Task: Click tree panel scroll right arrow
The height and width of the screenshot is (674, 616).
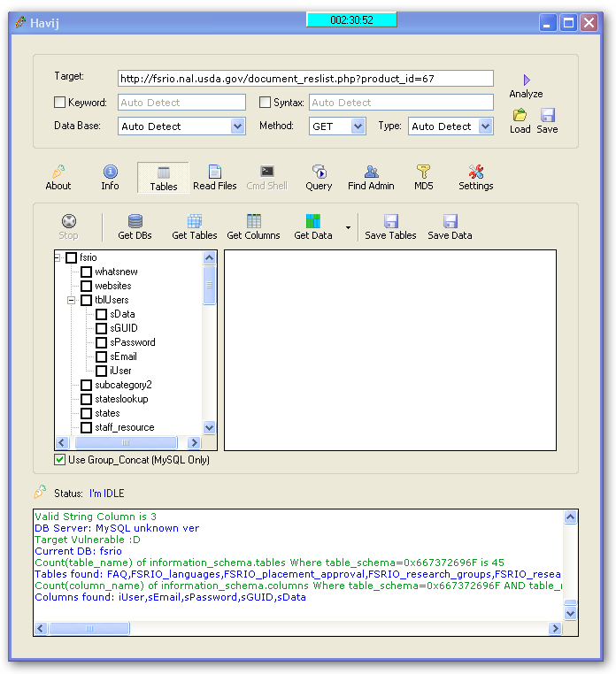Action: click(194, 443)
